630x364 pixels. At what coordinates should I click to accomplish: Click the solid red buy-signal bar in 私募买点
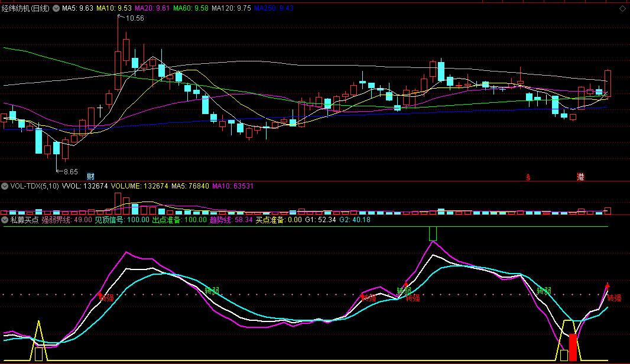[x=573, y=347]
